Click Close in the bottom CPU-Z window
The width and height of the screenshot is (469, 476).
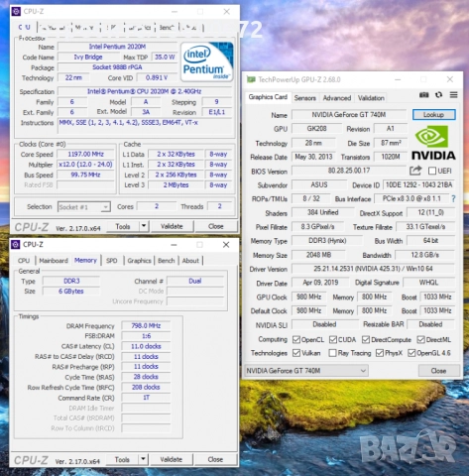[x=215, y=459]
